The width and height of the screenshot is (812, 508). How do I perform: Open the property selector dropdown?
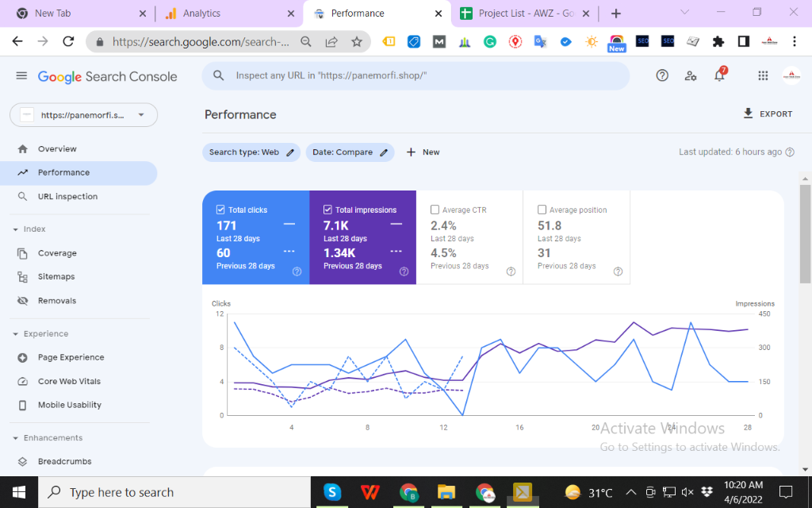pyautogui.click(x=83, y=115)
